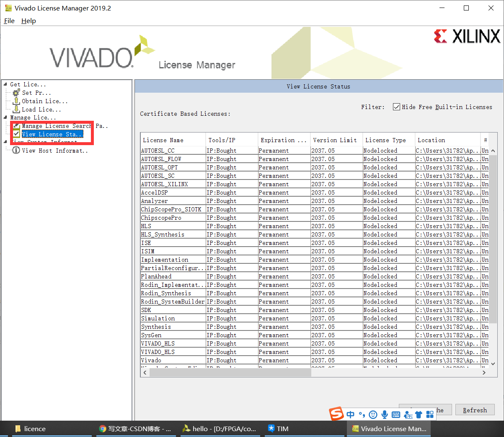Open the File menu
The height and width of the screenshot is (437, 504).
point(9,21)
